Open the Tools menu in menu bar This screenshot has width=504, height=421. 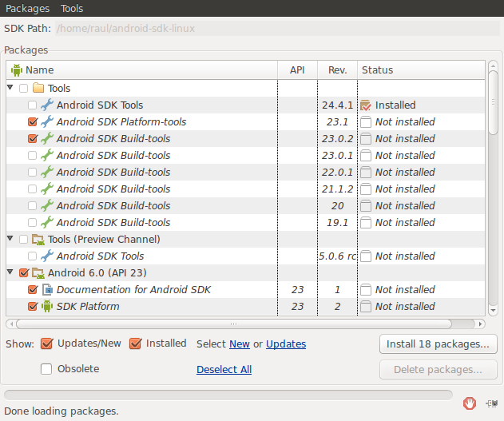[x=72, y=8]
